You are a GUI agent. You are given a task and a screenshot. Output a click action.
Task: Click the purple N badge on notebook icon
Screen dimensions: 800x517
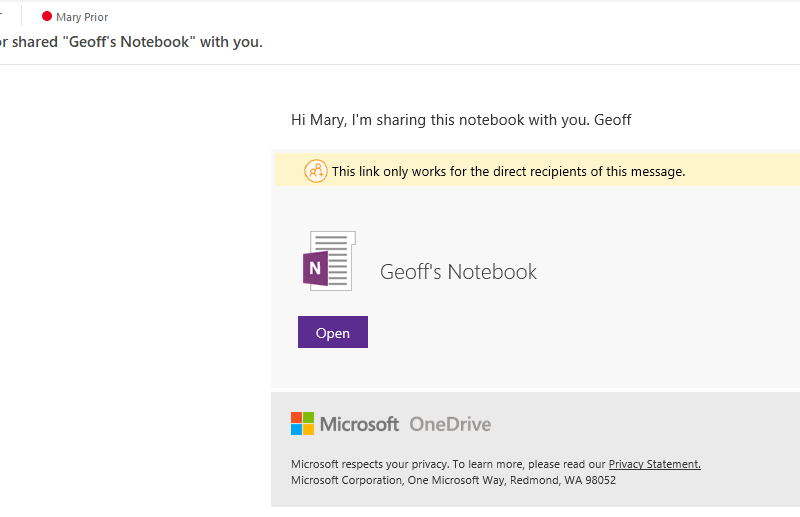[315, 268]
